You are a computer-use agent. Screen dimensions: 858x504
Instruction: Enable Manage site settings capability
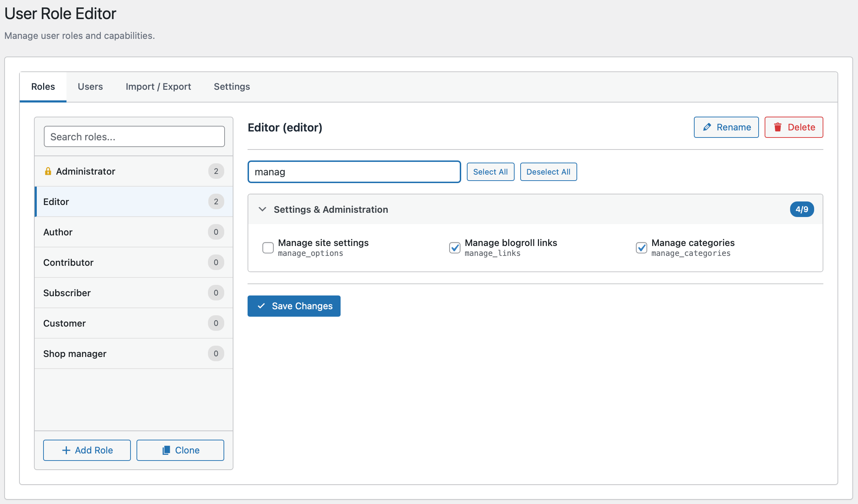(x=268, y=248)
